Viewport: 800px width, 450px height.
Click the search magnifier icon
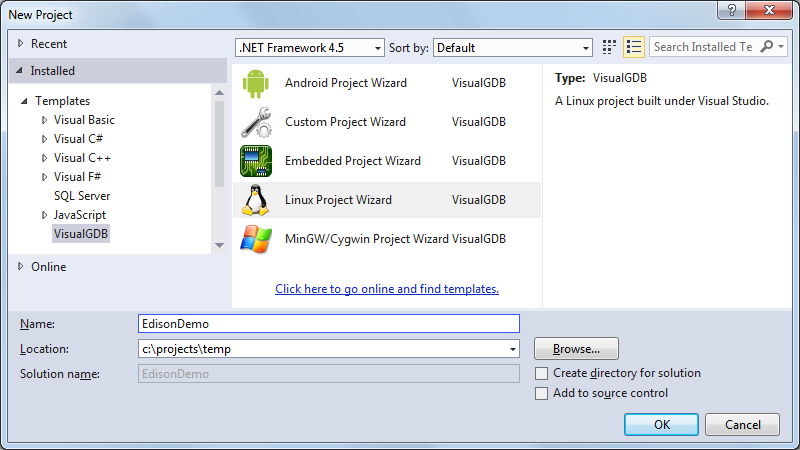pyautogui.click(x=766, y=47)
